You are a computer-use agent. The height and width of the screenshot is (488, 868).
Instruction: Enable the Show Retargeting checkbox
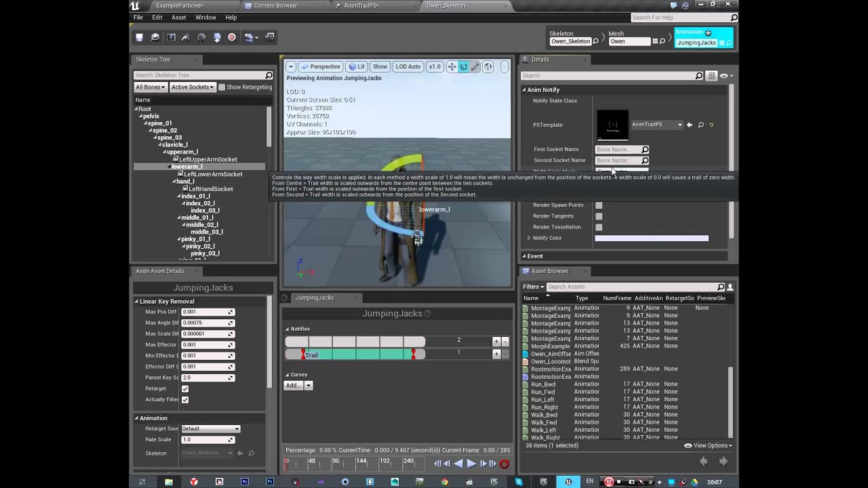tap(222, 87)
